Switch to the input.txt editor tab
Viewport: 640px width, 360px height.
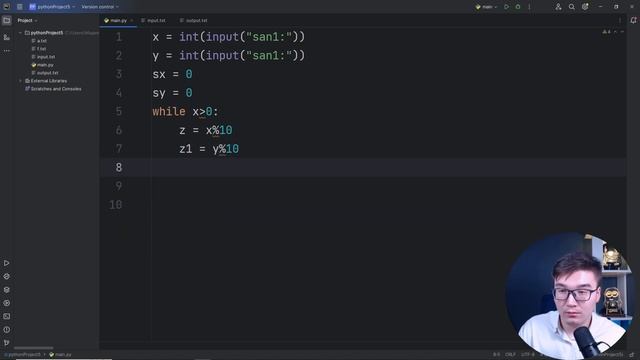pyautogui.click(x=153, y=20)
